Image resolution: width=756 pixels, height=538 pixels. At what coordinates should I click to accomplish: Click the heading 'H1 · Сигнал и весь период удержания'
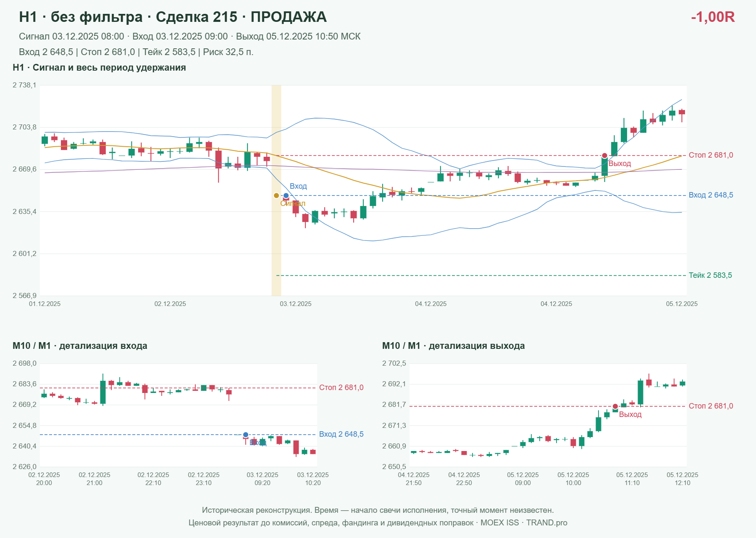[99, 68]
